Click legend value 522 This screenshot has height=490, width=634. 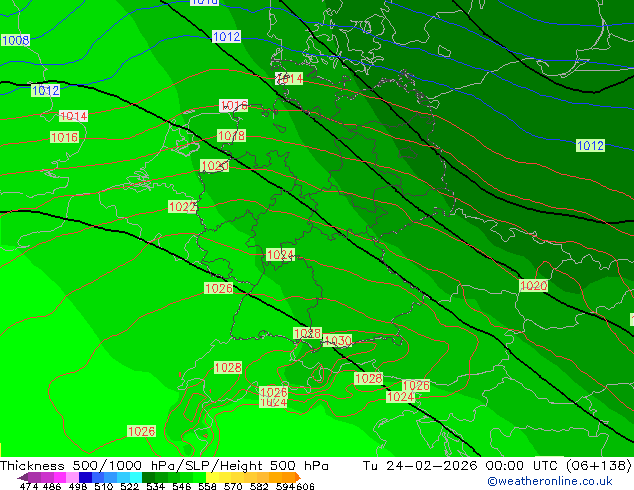[129, 486]
